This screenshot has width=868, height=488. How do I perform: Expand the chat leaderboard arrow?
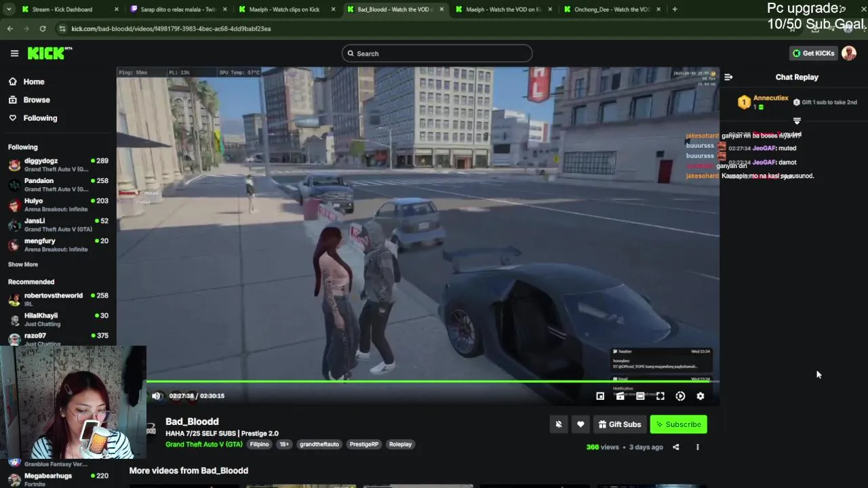pyautogui.click(x=797, y=121)
